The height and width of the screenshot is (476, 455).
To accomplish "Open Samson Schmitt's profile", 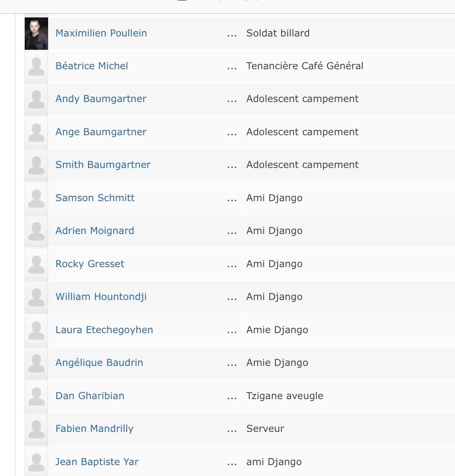I will [95, 198].
